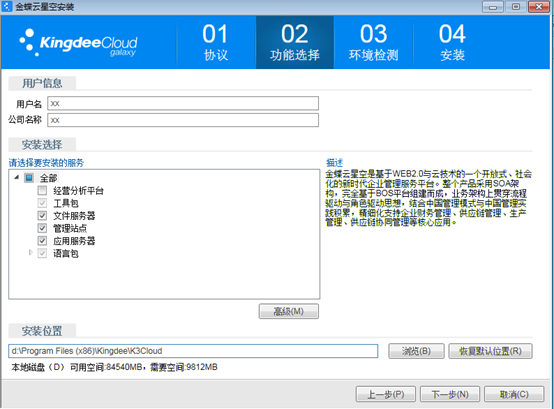Click the installer icon in the title bar

click(x=7, y=6)
